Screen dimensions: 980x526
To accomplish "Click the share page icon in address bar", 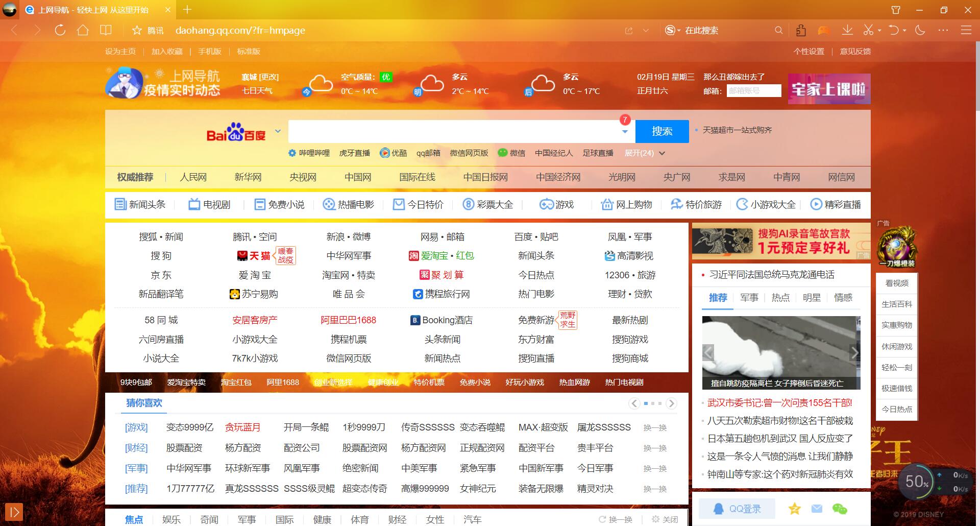I will coord(629,31).
